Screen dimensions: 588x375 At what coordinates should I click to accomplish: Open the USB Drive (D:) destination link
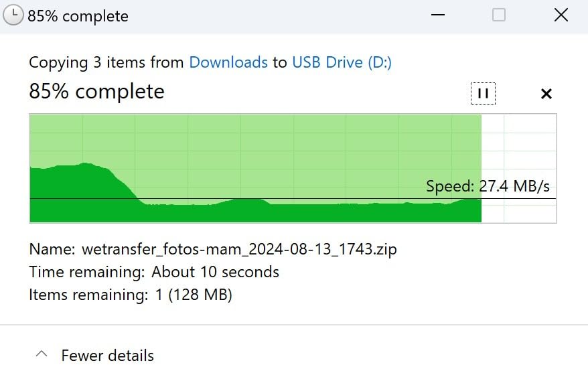pos(342,62)
